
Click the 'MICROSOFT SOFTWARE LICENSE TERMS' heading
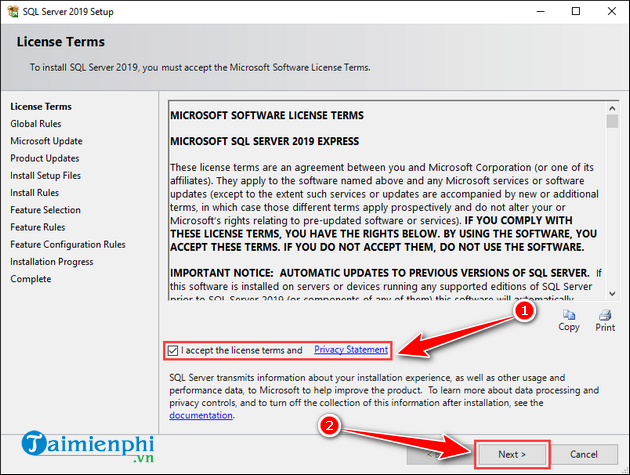[x=267, y=115]
